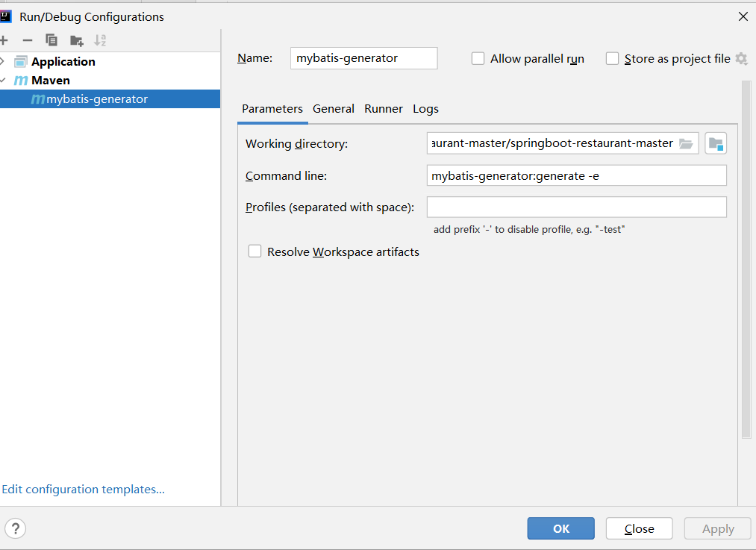Click the 'Command line:' label
The width and height of the screenshot is (756, 550).
[x=286, y=176]
